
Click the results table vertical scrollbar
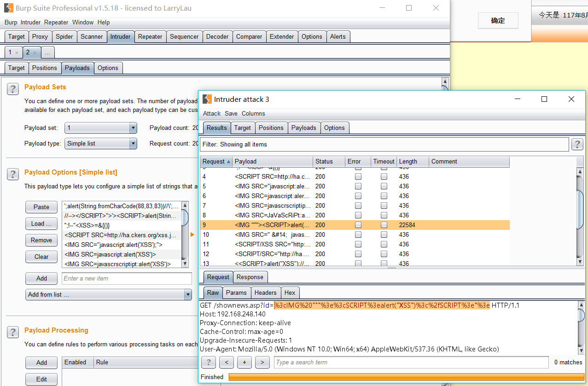(x=580, y=216)
